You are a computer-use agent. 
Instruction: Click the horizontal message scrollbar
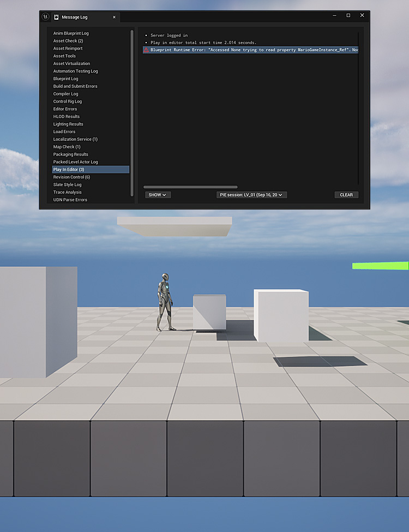click(191, 187)
